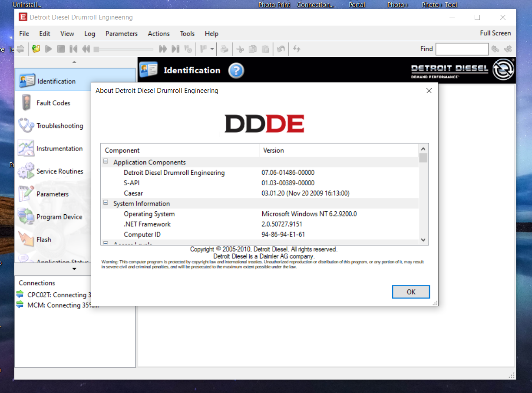Open the Actions menu
This screenshot has width=532, height=393.
tap(159, 33)
